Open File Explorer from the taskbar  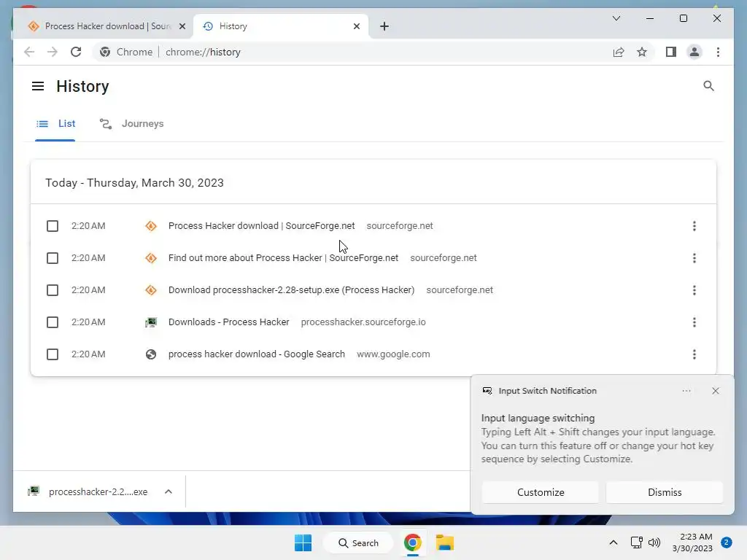tap(444, 542)
